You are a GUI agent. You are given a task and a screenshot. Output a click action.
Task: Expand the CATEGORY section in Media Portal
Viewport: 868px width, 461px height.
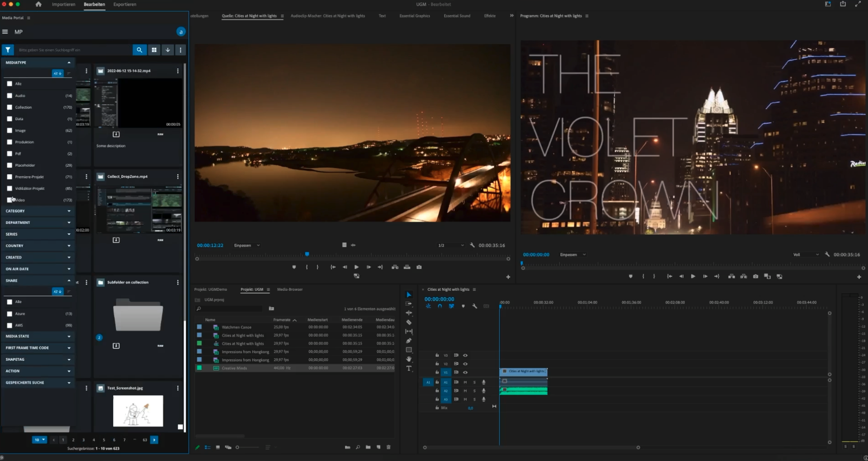coord(37,211)
